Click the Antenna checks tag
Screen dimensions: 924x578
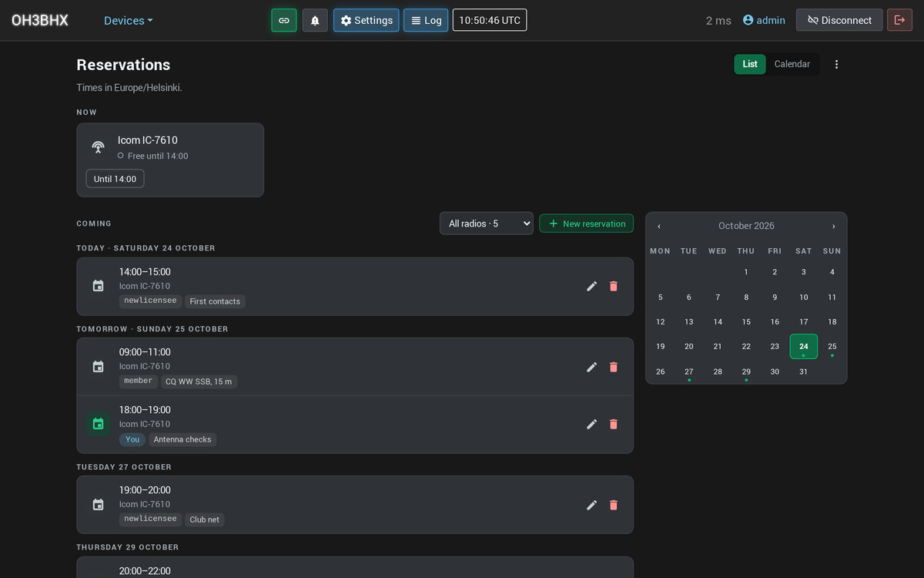pos(182,439)
